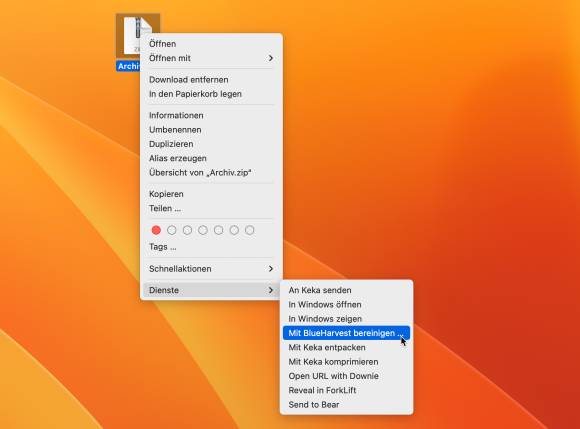Select In Windows öffnen

[x=347, y=305]
